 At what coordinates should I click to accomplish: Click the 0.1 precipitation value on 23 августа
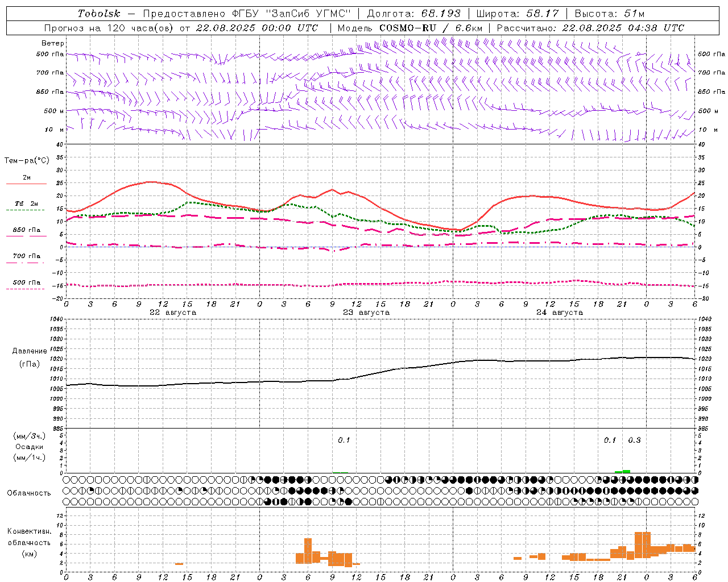coord(344,440)
